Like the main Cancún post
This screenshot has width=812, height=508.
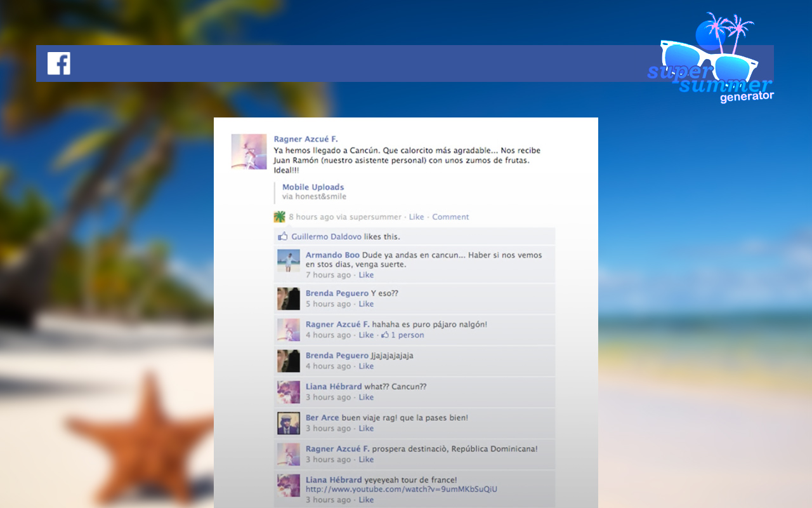click(x=416, y=217)
